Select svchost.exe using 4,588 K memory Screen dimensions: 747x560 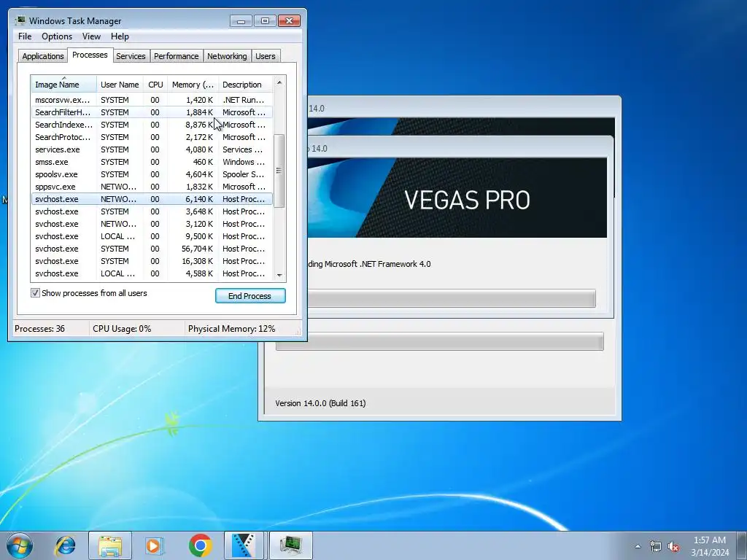click(152, 273)
